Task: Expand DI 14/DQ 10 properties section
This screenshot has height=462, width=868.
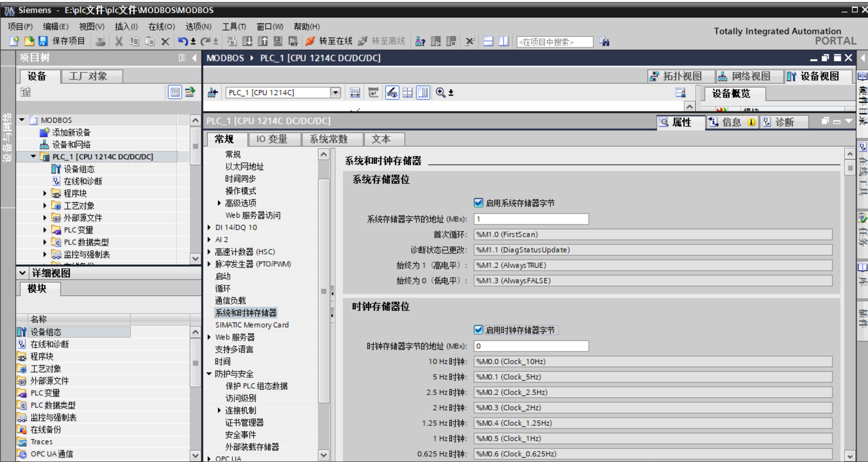Action: [209, 228]
